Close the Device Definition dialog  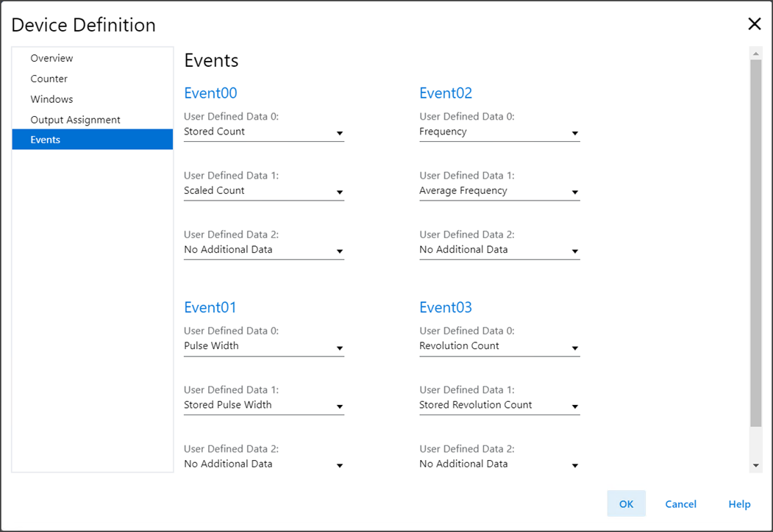[x=754, y=24]
